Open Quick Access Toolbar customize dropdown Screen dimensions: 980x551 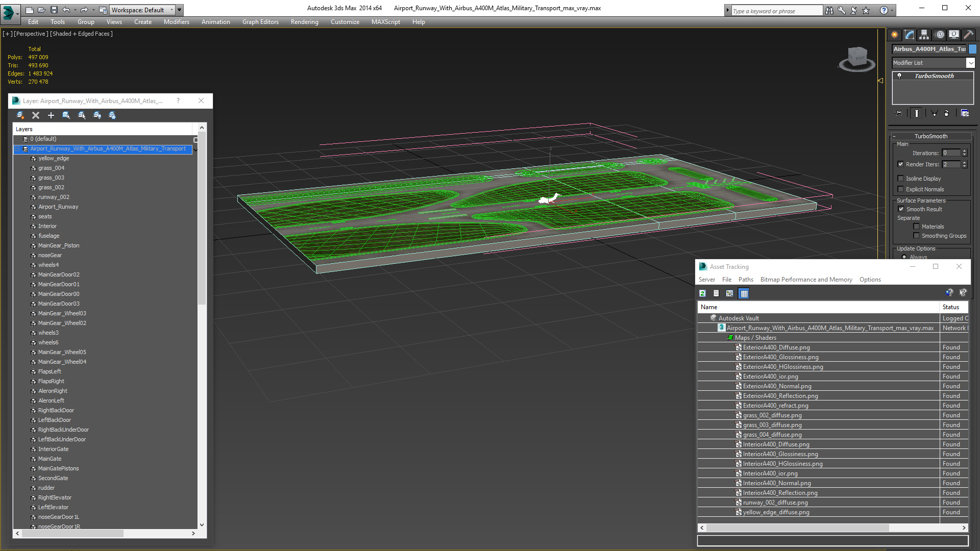click(x=180, y=10)
